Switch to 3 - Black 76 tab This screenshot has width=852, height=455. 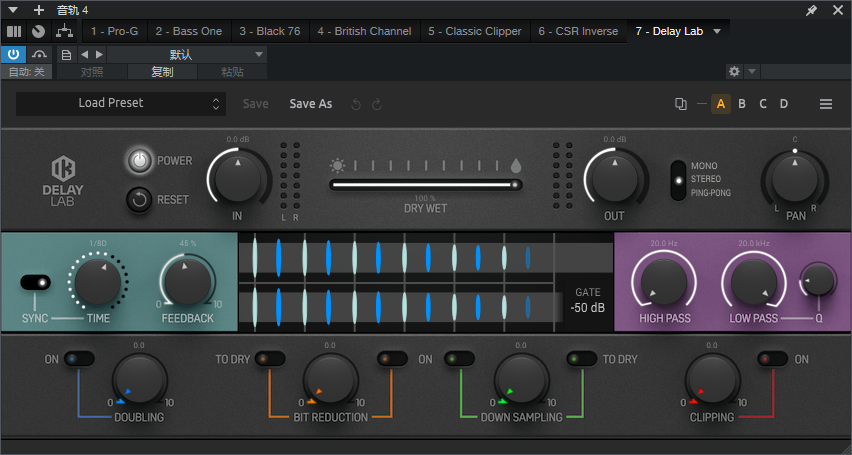pyautogui.click(x=270, y=32)
